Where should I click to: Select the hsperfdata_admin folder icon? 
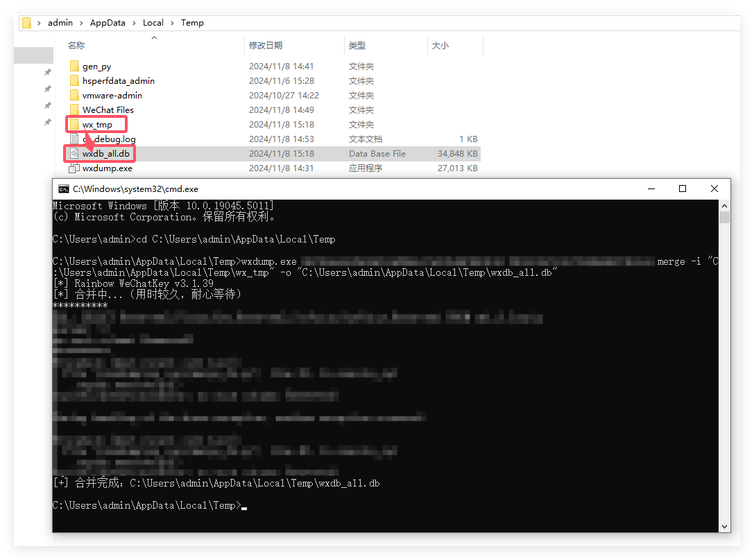click(x=74, y=80)
